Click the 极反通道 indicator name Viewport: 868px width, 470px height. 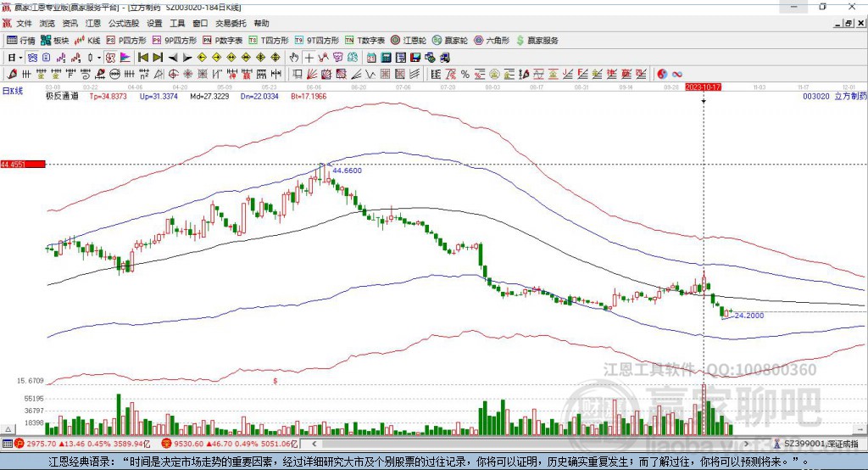(62, 96)
